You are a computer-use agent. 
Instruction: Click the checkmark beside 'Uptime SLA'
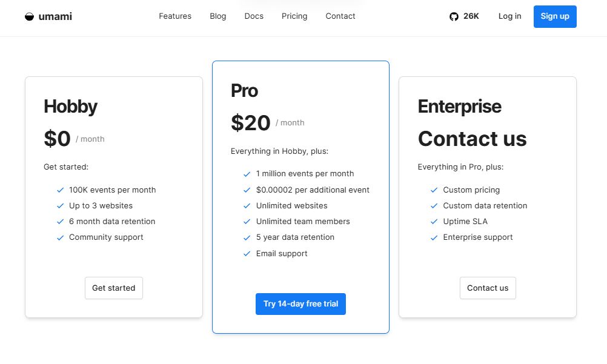(434, 221)
